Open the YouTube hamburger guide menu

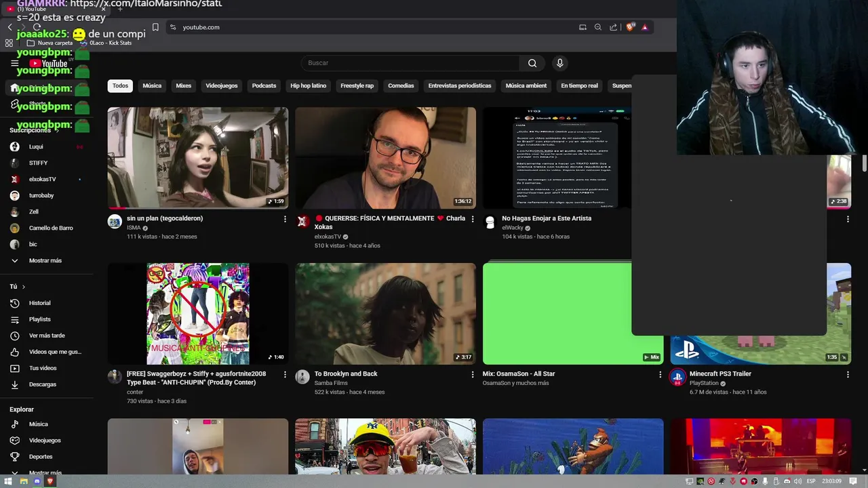pyautogui.click(x=15, y=63)
